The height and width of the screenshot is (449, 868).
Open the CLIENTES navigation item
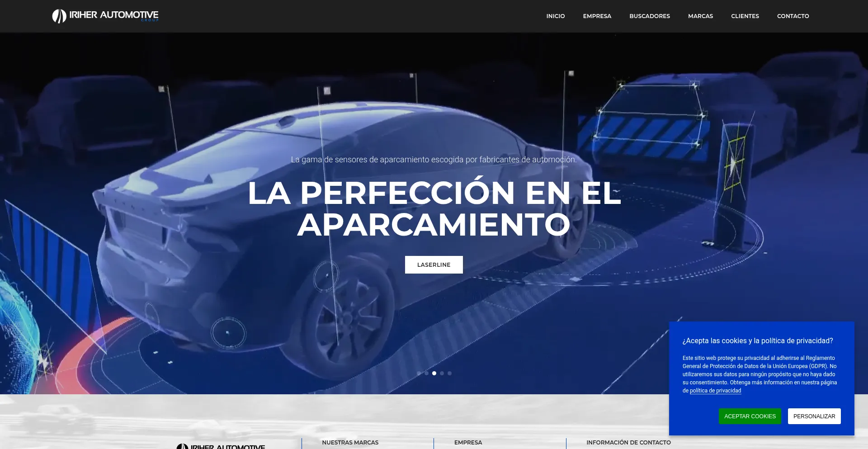click(x=745, y=16)
